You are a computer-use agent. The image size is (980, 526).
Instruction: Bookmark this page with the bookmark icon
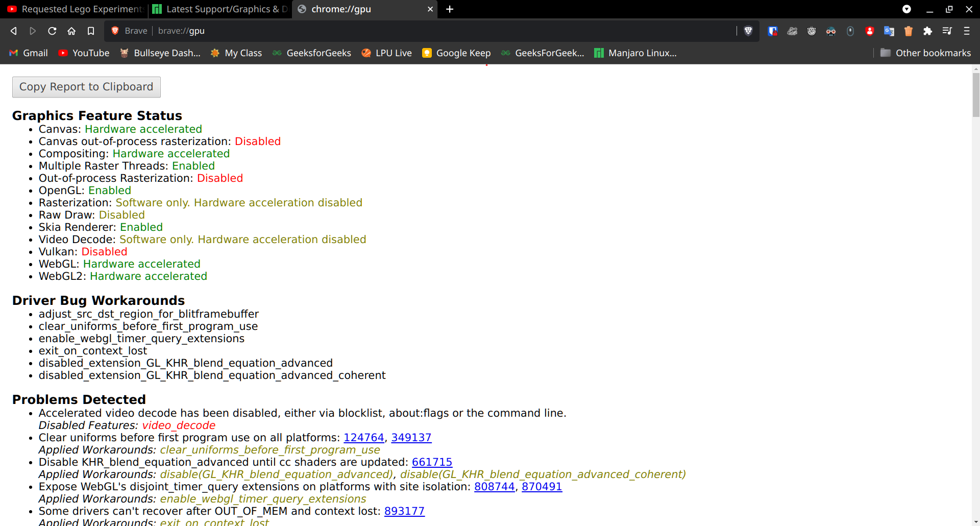pyautogui.click(x=91, y=31)
